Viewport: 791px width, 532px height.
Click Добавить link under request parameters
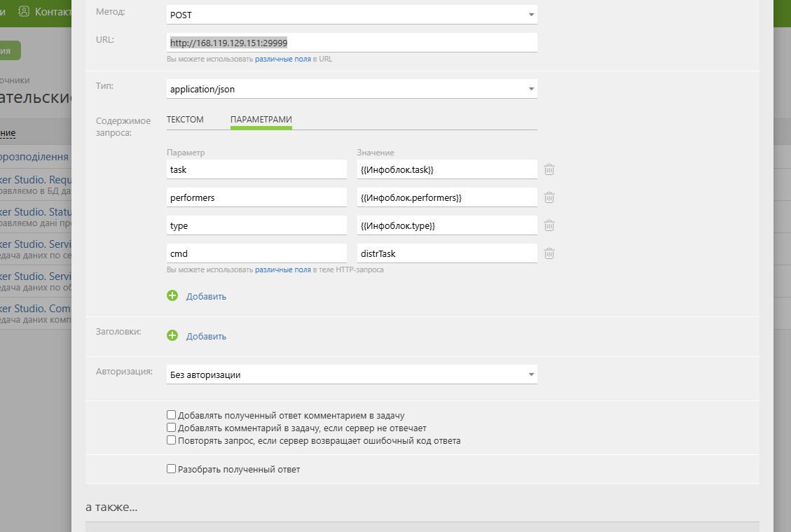(x=206, y=296)
